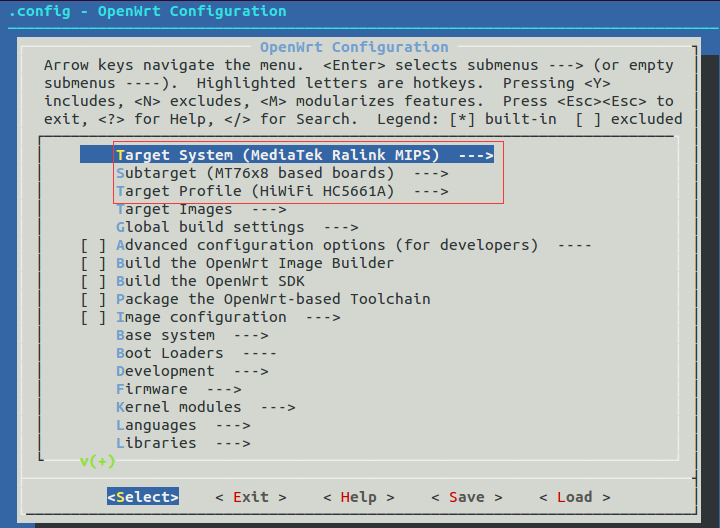
Task: Open the Global build settings submenu
Action: (x=237, y=227)
